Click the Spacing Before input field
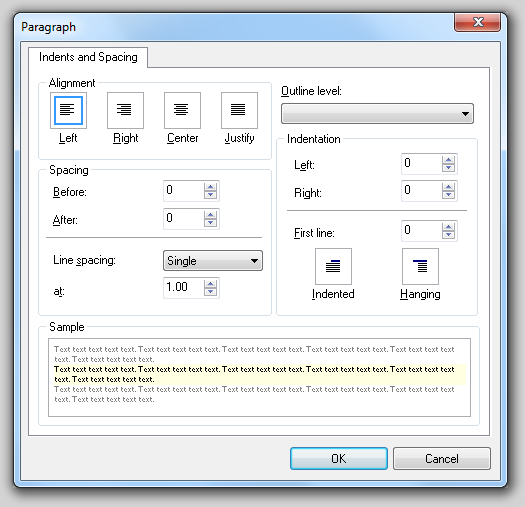The width and height of the screenshot is (525, 507). [184, 191]
